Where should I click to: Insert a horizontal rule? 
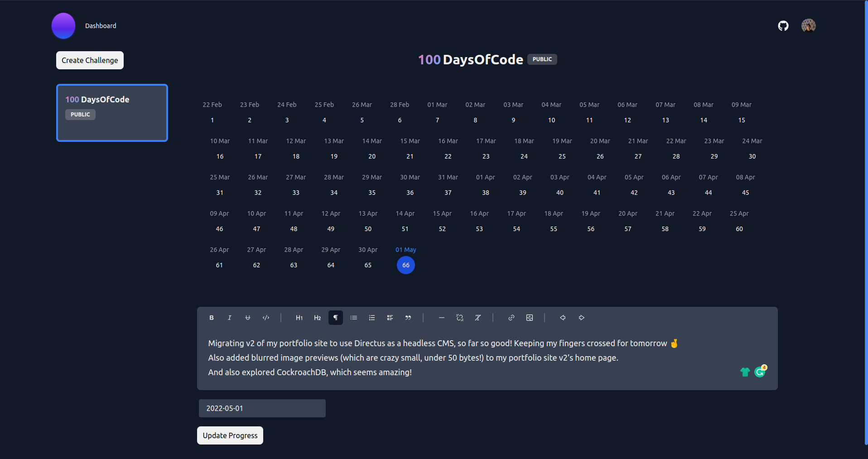click(442, 318)
